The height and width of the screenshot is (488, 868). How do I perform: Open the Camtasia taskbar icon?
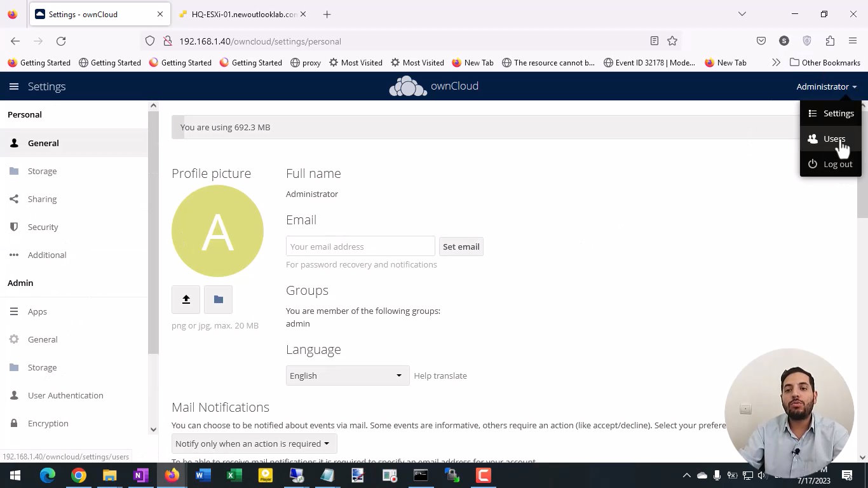point(483,475)
